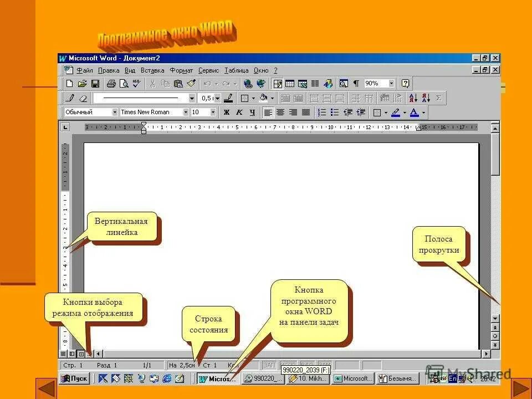Toggle the Tables and Borders toolbar button

pos(277,84)
